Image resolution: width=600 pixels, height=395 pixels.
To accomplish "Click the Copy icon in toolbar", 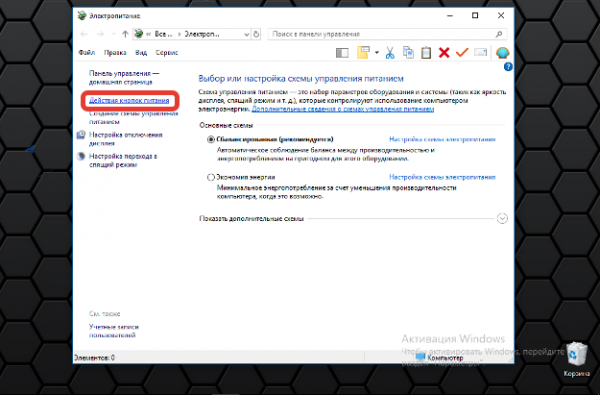I will (x=408, y=52).
